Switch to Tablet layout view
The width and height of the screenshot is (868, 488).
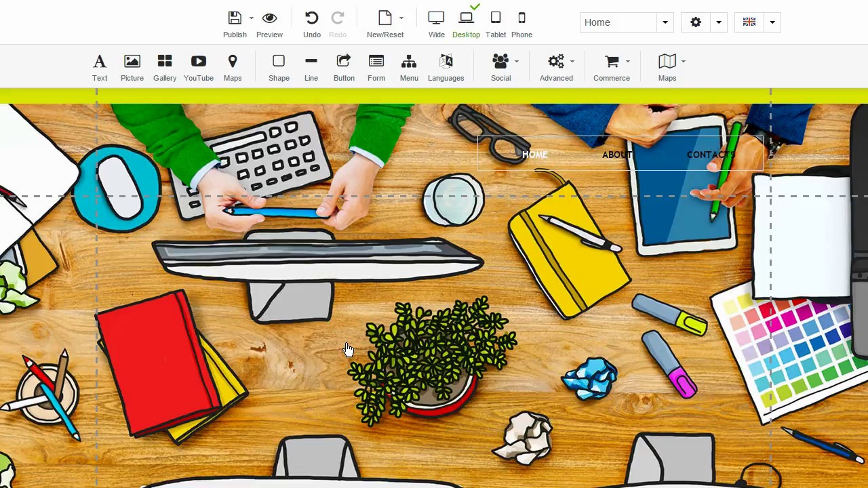[x=496, y=24]
